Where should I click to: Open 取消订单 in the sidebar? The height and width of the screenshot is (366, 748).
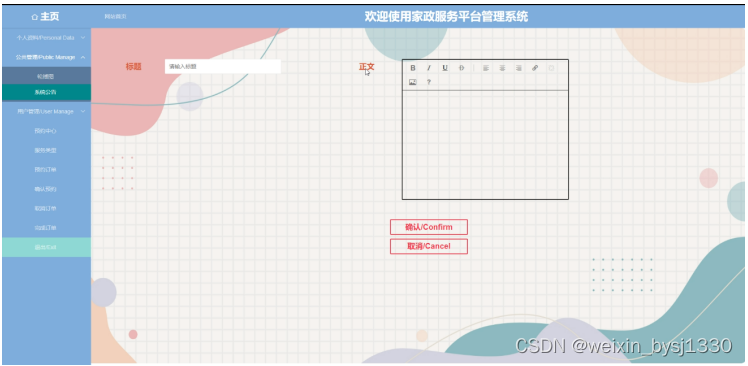click(46, 209)
